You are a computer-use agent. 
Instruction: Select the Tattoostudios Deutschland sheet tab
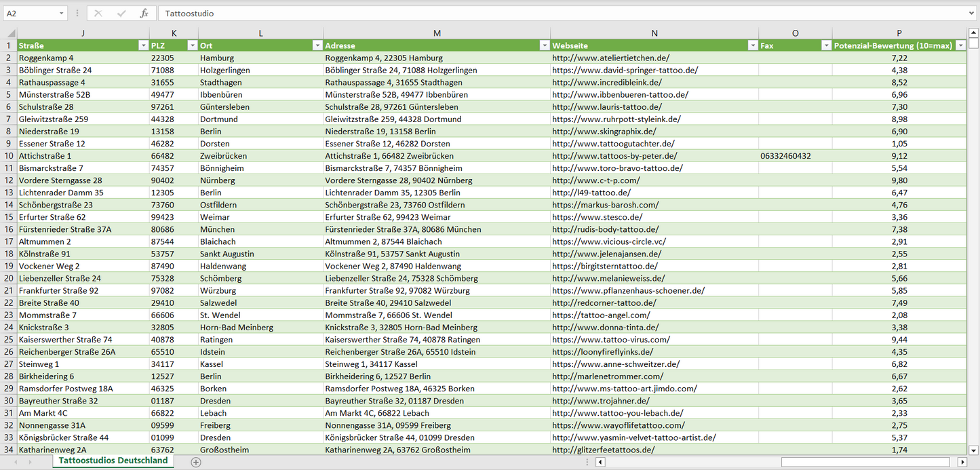tap(113, 461)
